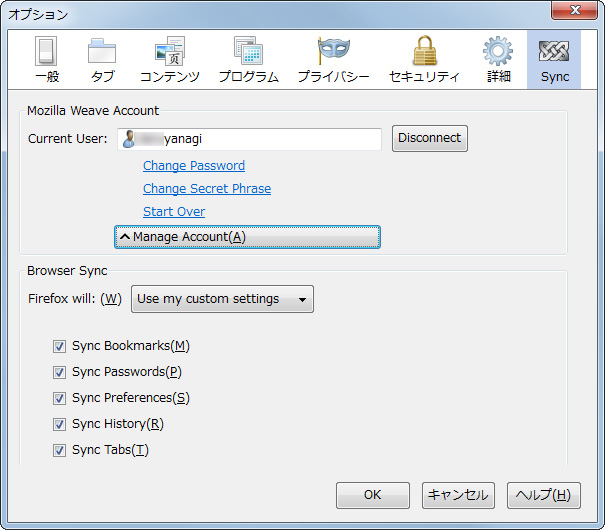Open help with ヘルプ(H) button
The height and width of the screenshot is (530, 605).
[x=543, y=495]
